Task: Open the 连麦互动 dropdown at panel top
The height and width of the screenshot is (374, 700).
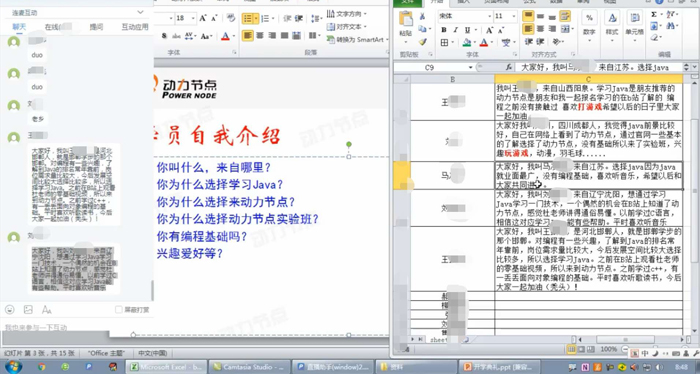Action: coord(140,12)
